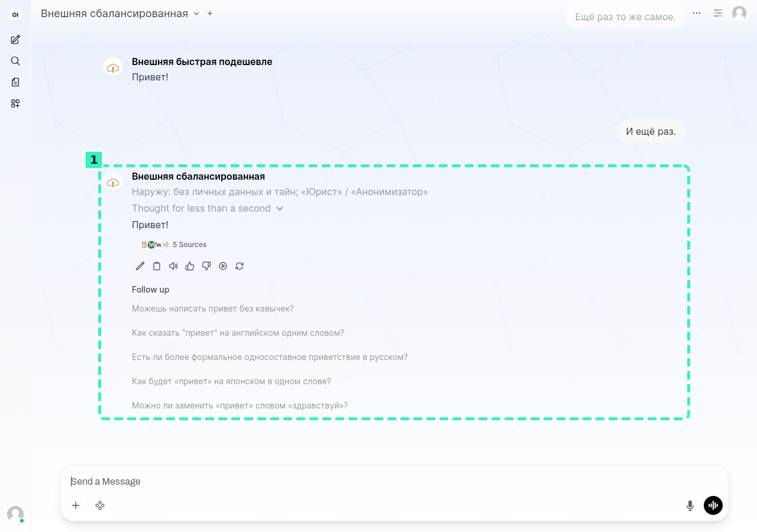757x532 pixels.
Task: Open search from the left sidebar
Action: click(15, 61)
